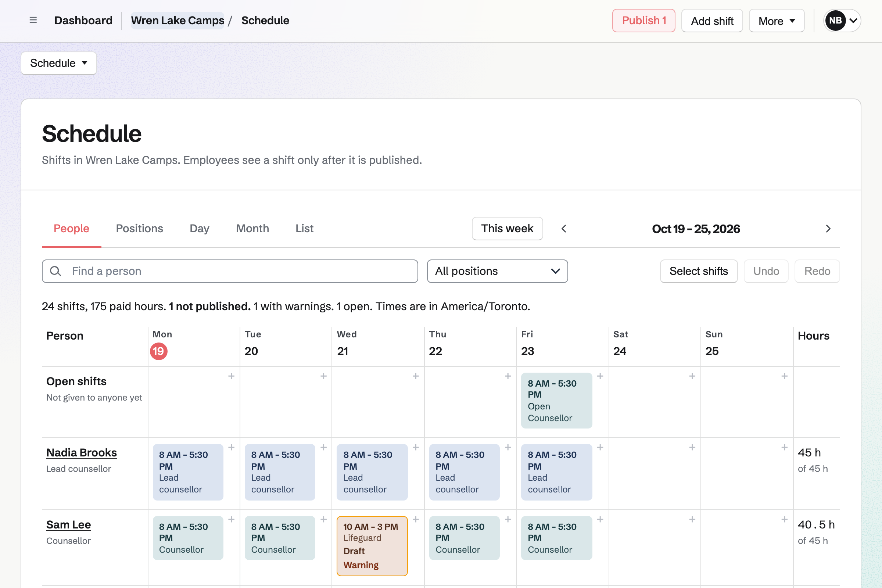Select Monday 19 date header
This screenshot has width=882, height=588.
(159, 351)
